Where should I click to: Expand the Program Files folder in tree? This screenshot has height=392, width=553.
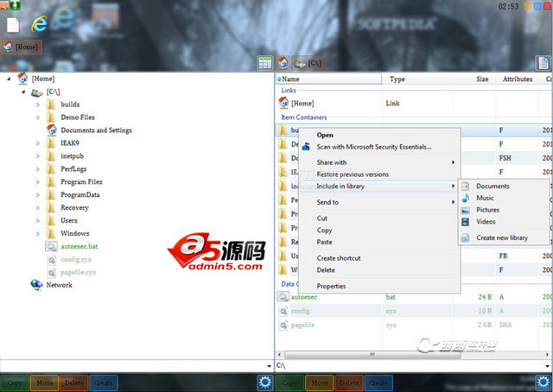[37, 182]
